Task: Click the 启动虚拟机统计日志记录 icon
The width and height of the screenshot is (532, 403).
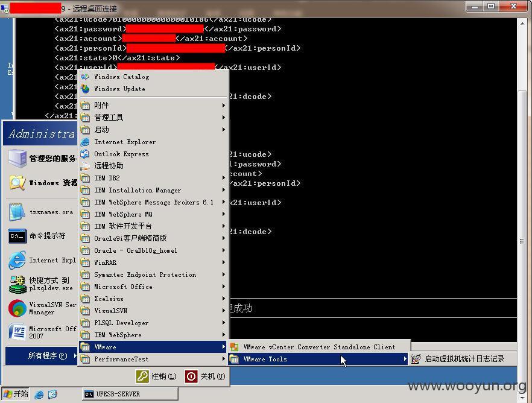Action: click(416, 359)
